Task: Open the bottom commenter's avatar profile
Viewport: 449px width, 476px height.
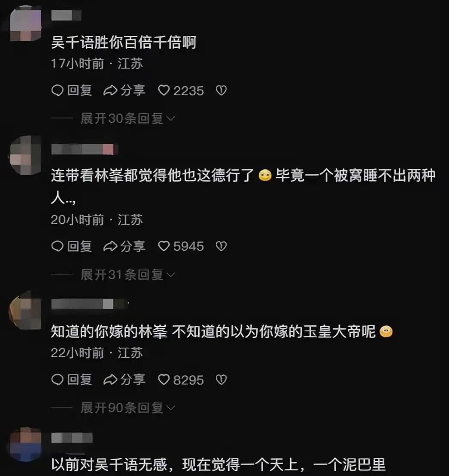Action: (x=26, y=445)
